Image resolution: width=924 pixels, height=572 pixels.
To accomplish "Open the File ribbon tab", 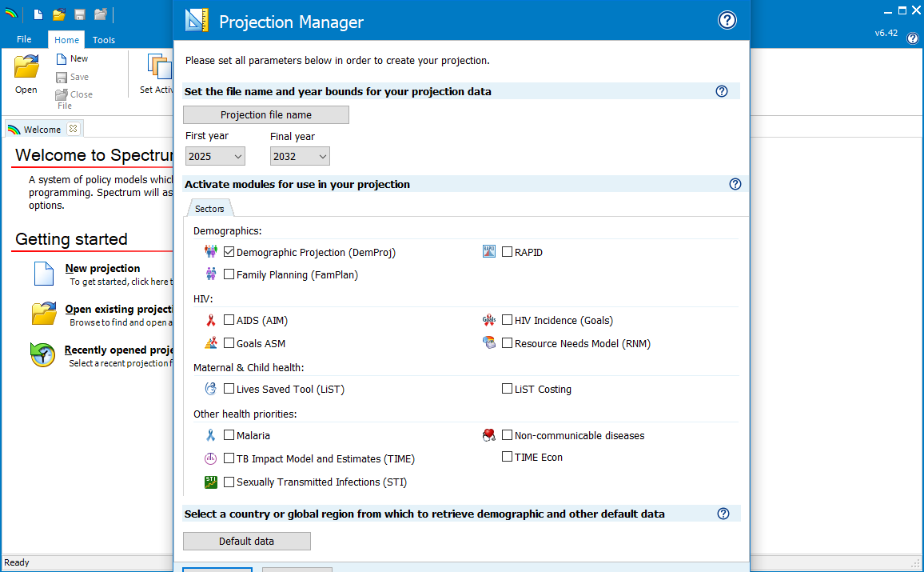I will (24, 39).
